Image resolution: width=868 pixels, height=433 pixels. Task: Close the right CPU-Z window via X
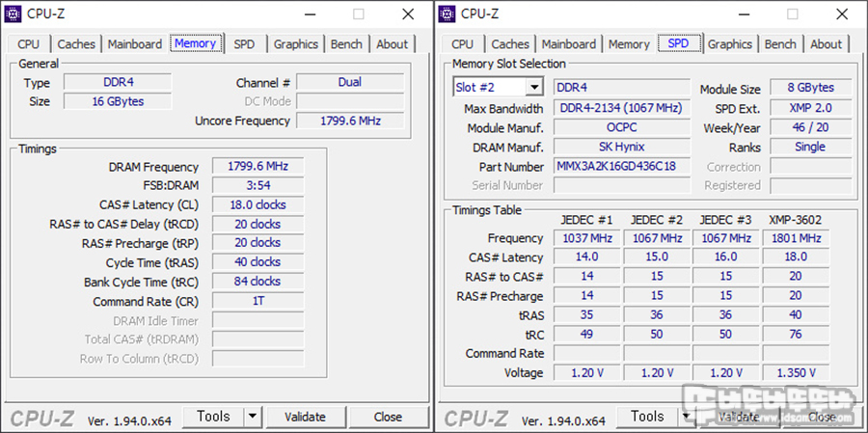pos(842,14)
